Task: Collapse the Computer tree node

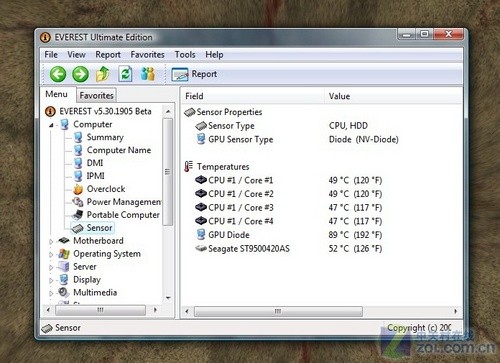Action: (51, 125)
